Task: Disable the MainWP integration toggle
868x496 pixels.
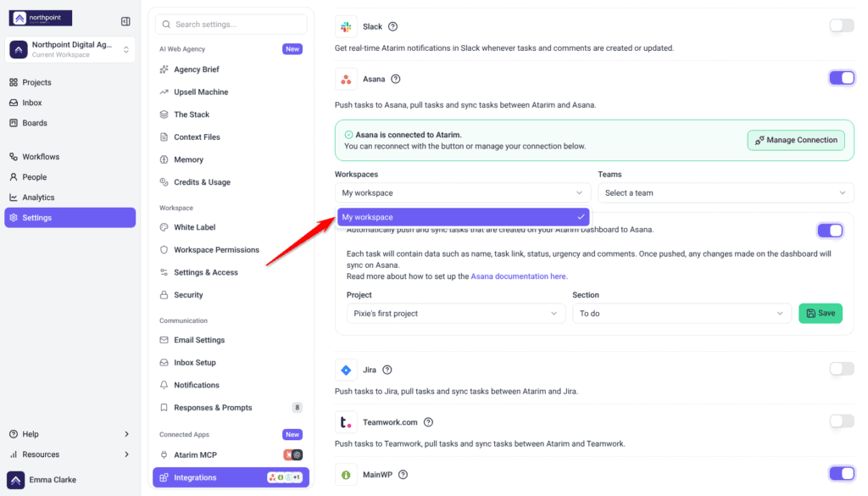Action: tap(842, 473)
